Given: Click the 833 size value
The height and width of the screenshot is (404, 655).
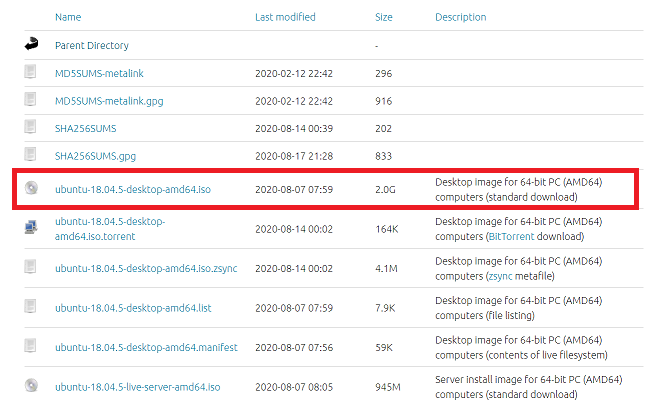Looking at the screenshot, I should pos(383,156).
